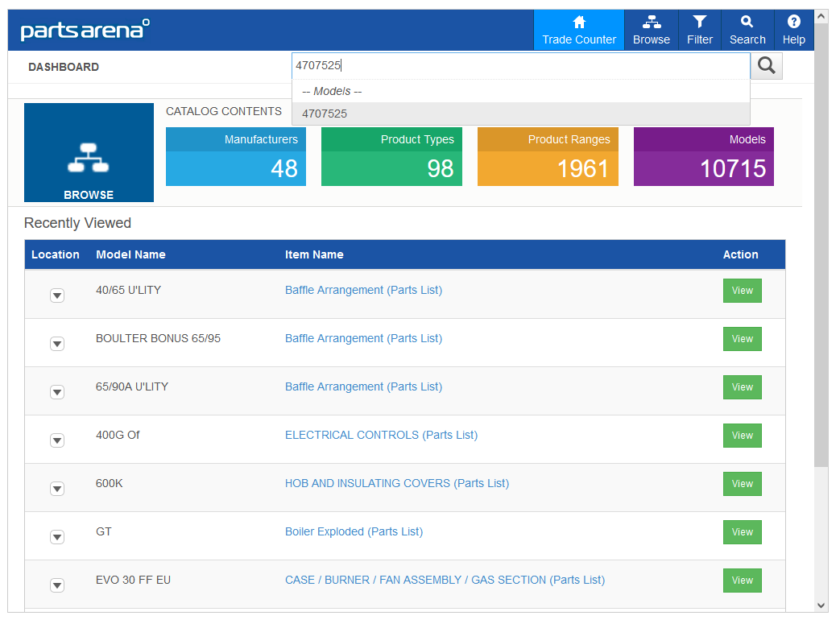Click View button for 40/65 U'LITY

pyautogui.click(x=742, y=291)
